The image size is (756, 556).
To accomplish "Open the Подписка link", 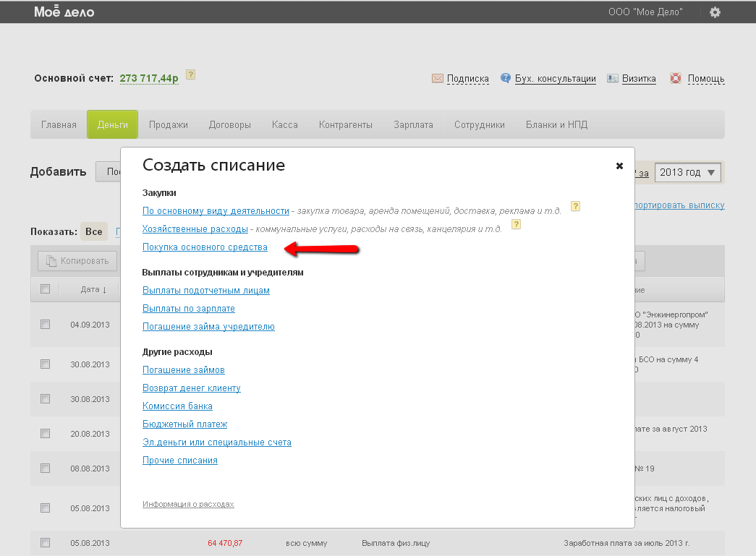I will (467, 79).
